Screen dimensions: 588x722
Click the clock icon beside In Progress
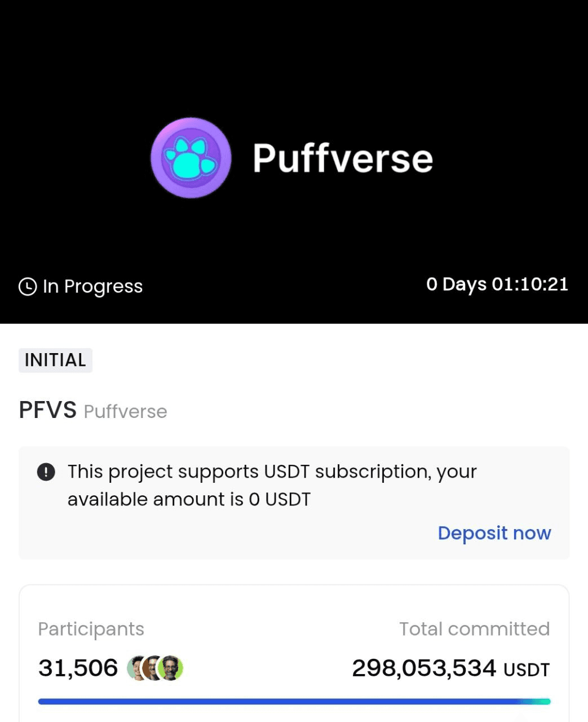[x=28, y=287]
